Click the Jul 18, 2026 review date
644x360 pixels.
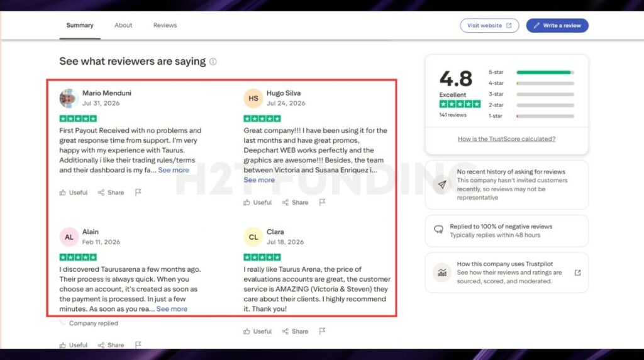tap(285, 242)
